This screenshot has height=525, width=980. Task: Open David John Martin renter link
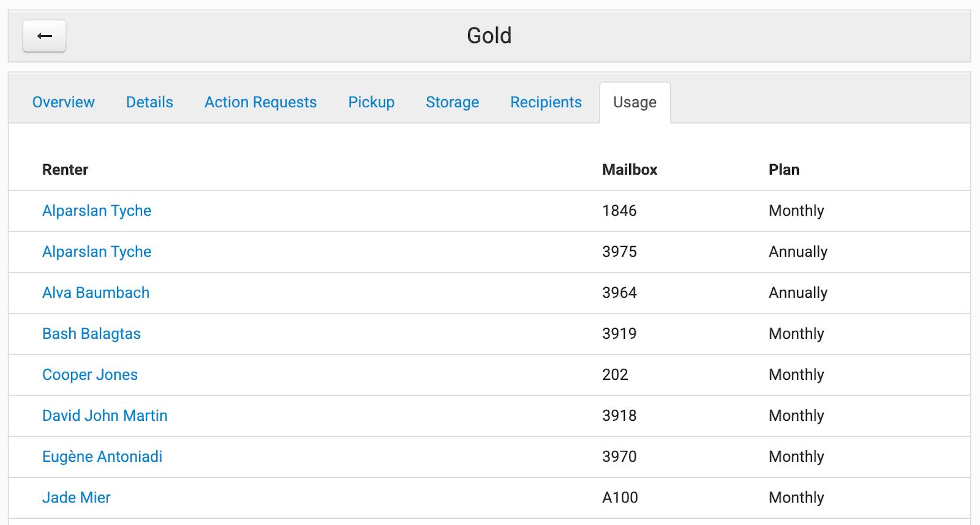click(105, 416)
